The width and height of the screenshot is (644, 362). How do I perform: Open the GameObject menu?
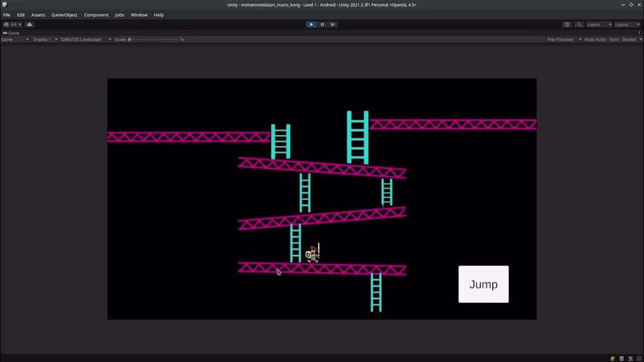[x=64, y=15]
